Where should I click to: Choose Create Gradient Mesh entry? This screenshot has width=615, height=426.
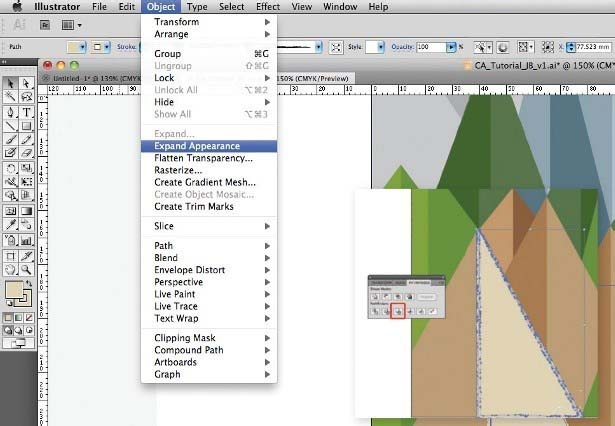(x=209, y=182)
